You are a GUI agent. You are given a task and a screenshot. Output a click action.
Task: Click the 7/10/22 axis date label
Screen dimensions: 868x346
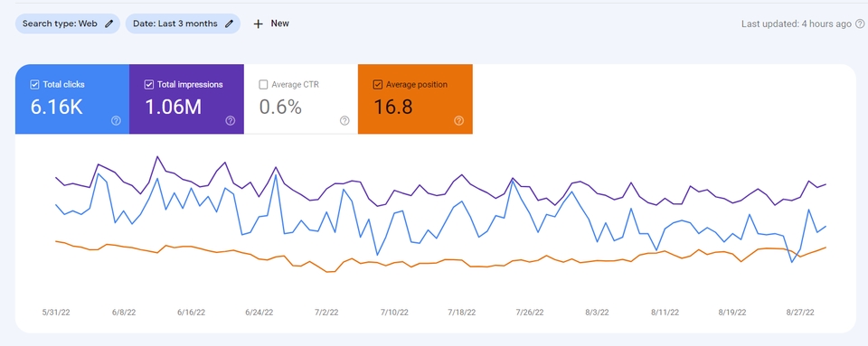tap(394, 313)
